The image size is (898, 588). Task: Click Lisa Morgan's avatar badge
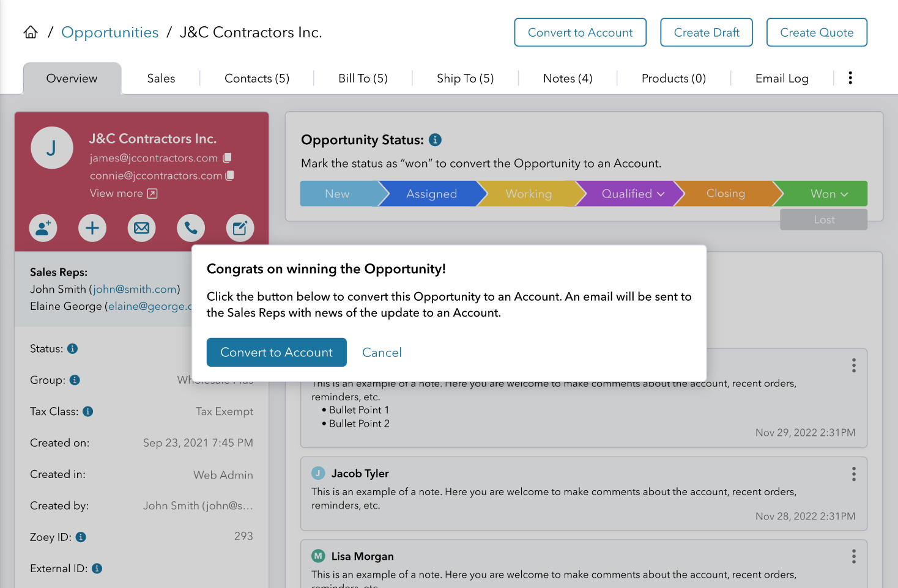click(318, 556)
